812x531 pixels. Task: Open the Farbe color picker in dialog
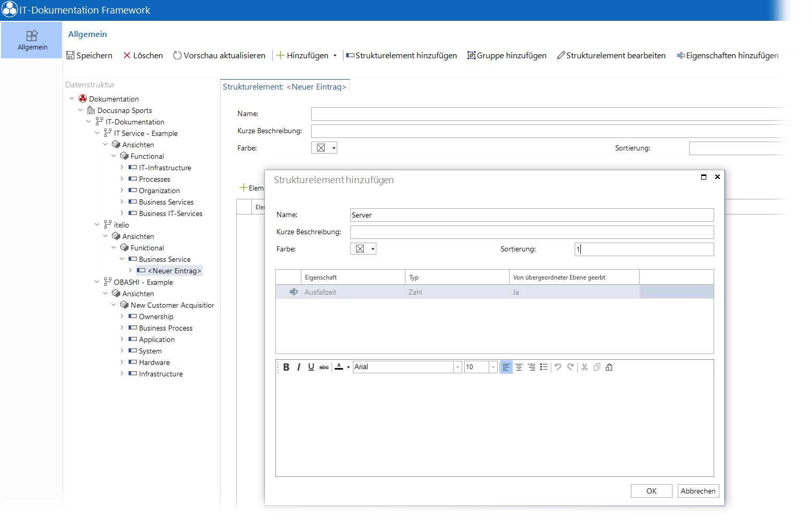363,249
